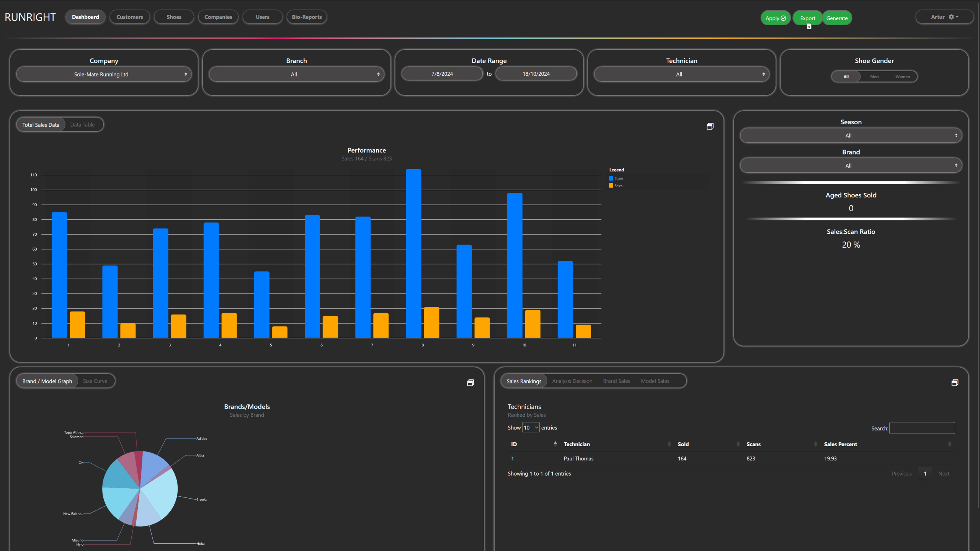980x551 pixels.
Task: Sort table by Sales Percent arrow
Action: (949, 444)
